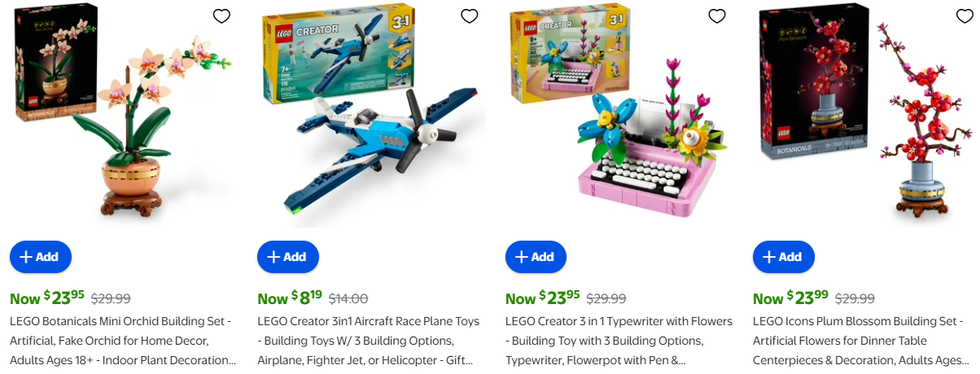Viewport: 980px width, 374px height.
Task: Tap the heart on Plum Blossom set
Action: pos(964,15)
